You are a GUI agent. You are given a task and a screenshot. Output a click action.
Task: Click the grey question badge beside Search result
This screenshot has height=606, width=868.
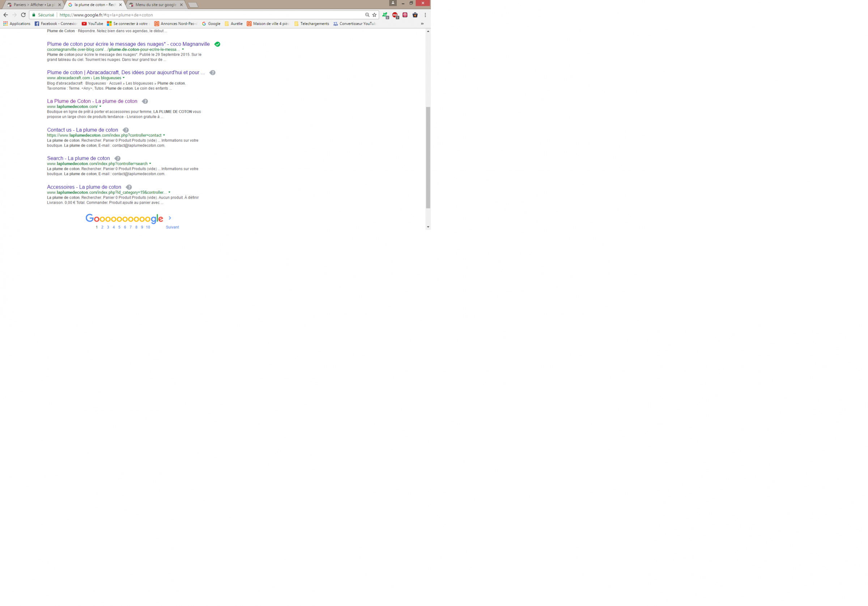(x=118, y=159)
